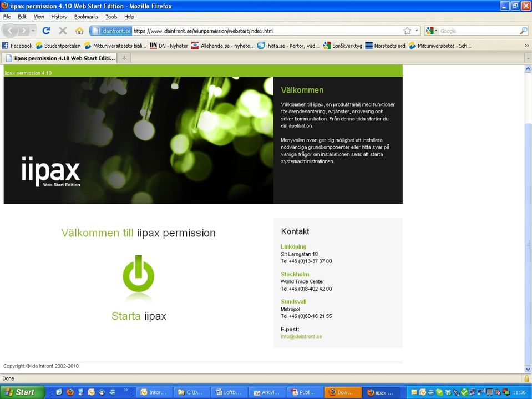This screenshot has height=399, width=532.
Task: Open a new tab with the plus button
Action: pyautogui.click(x=124, y=58)
